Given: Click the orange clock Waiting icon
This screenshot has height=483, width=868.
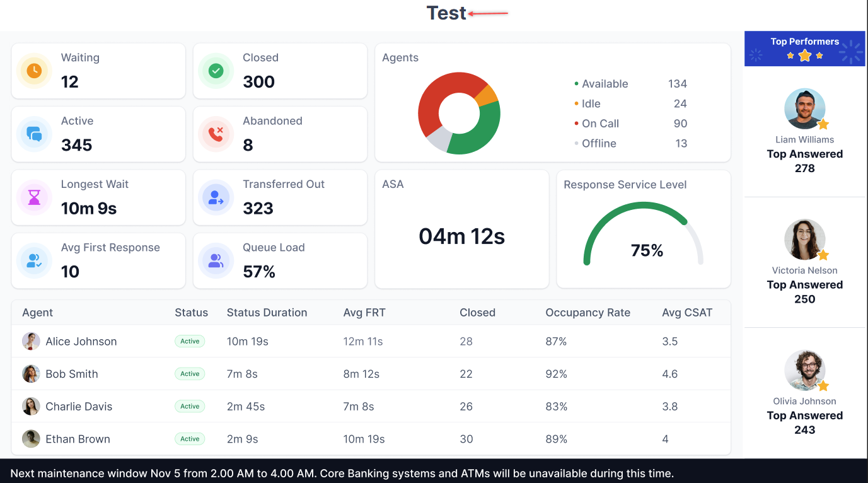Looking at the screenshot, I should click(x=34, y=71).
